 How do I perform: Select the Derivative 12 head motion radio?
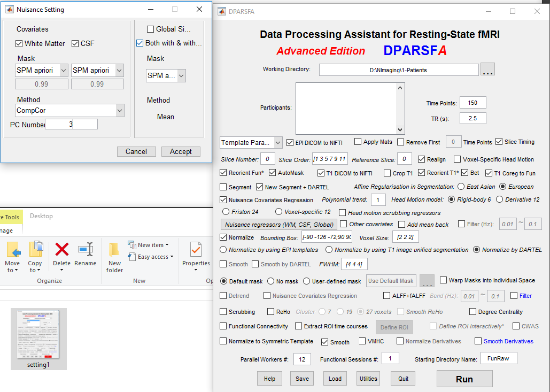499,199
